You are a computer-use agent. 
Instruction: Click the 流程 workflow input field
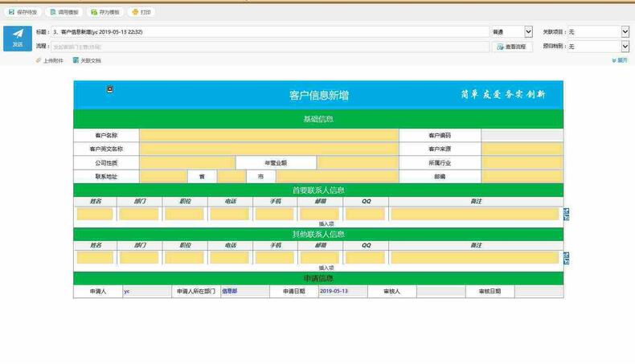pos(270,47)
